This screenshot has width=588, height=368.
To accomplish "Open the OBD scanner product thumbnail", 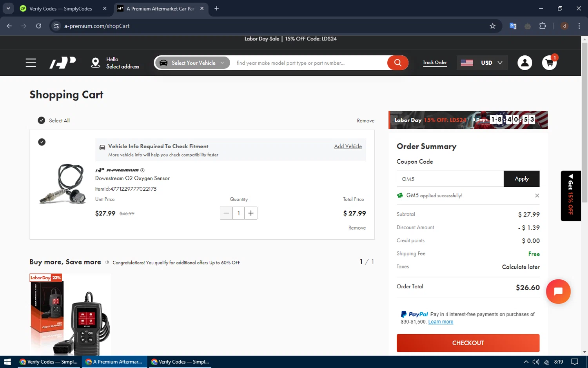I will click(71, 315).
